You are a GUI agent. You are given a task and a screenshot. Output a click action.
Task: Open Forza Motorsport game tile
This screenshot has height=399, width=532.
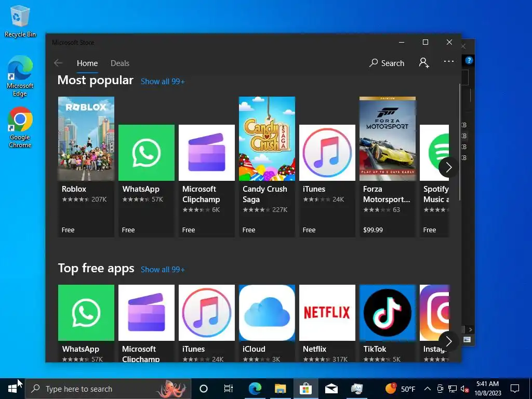coord(388,167)
